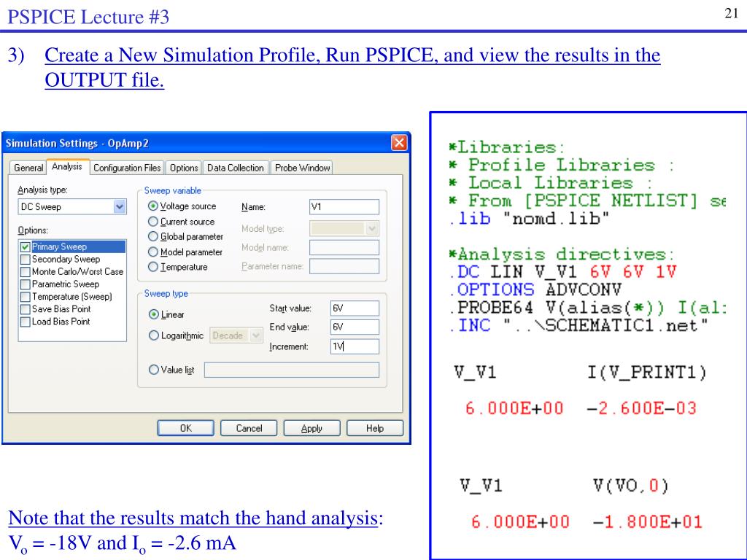Choose Model parameter sweep variable

point(153,252)
